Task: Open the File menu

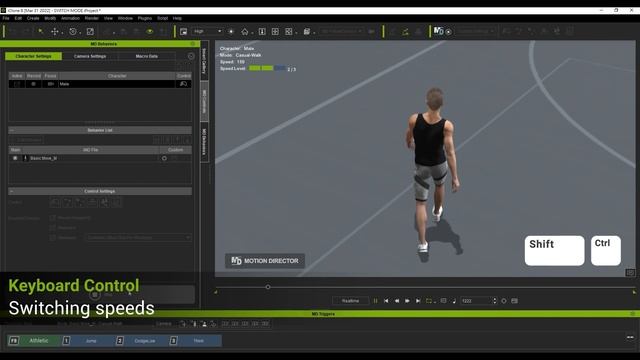Action: pos(6,18)
